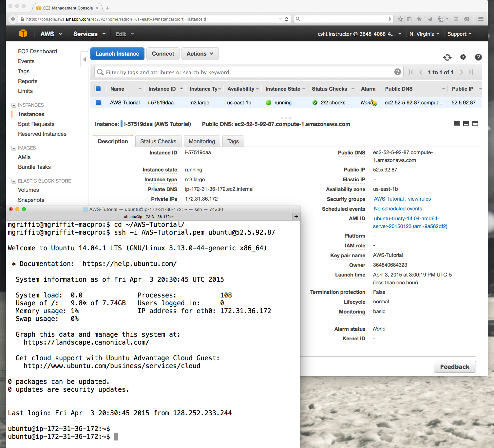
Task: Open Snapshots in sidebar
Action: point(31,200)
